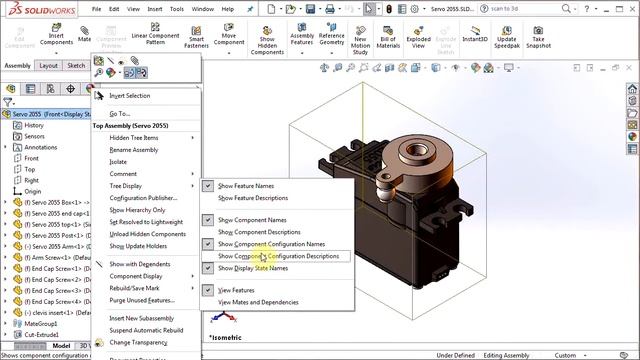Open the Tools menu
The height and width of the screenshot is (360, 640).
click(177, 9)
